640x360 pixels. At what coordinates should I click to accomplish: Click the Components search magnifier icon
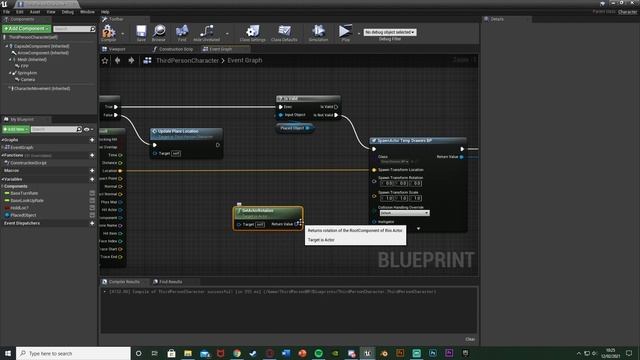point(93,29)
